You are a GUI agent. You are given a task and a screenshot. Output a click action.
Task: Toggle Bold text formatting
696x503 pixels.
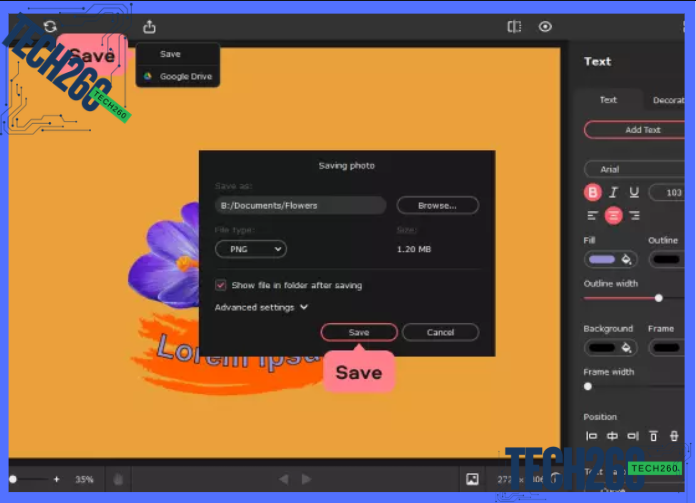pyautogui.click(x=594, y=192)
